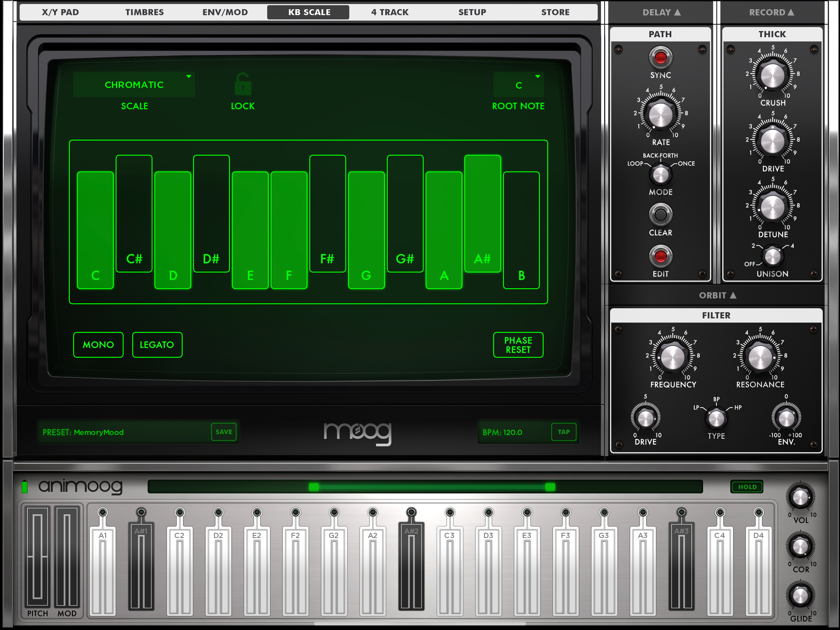The height and width of the screenshot is (630, 840).
Task: Click the red SYNC button in PATH
Action: click(660, 58)
